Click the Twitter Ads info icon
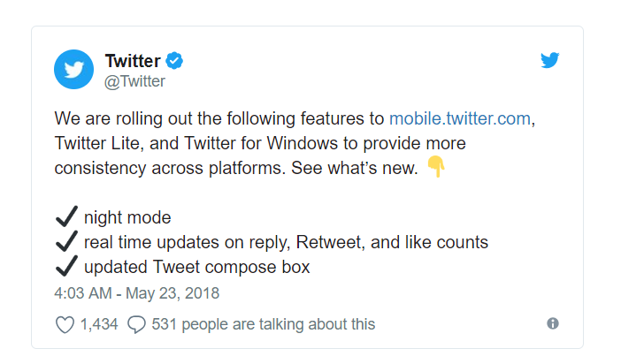 coord(553,323)
